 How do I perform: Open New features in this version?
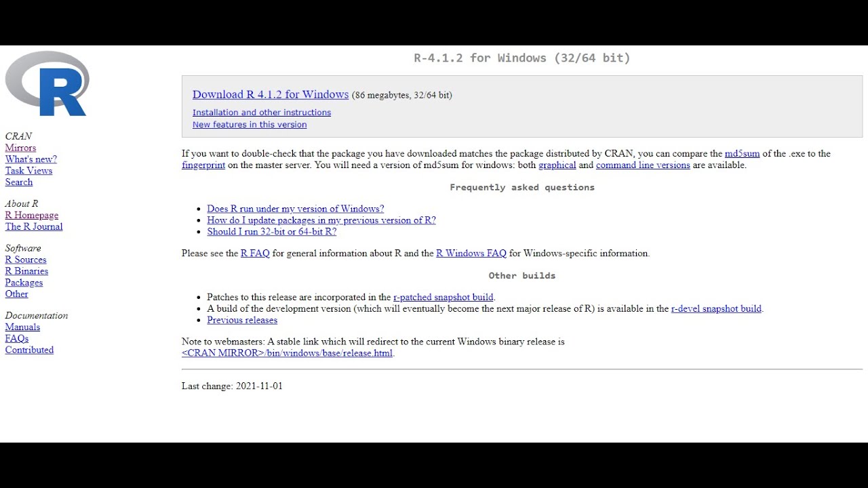(x=250, y=125)
